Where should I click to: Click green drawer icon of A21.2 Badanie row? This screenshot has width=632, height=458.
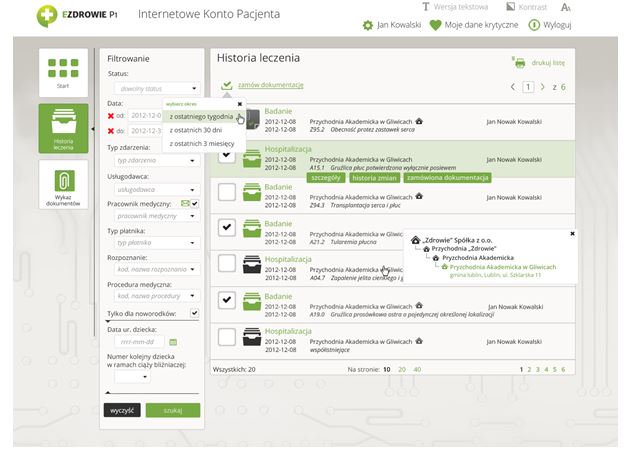tap(252, 228)
